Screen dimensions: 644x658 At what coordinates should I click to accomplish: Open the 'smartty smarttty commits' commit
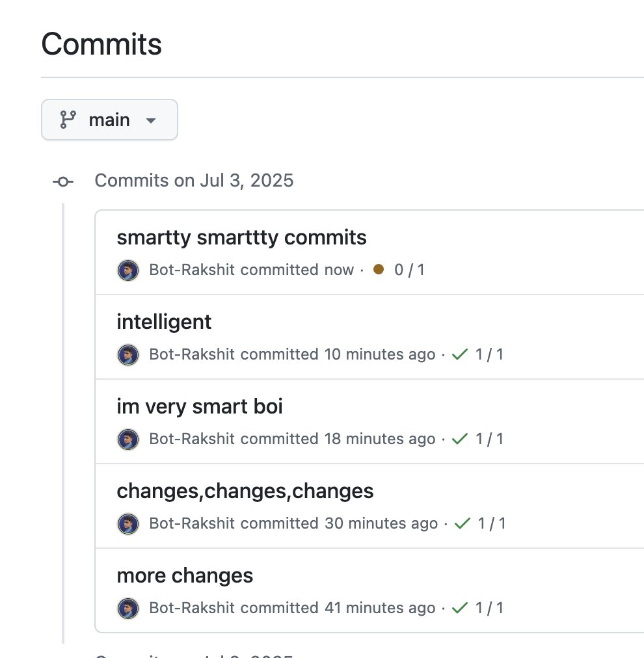[241, 237]
